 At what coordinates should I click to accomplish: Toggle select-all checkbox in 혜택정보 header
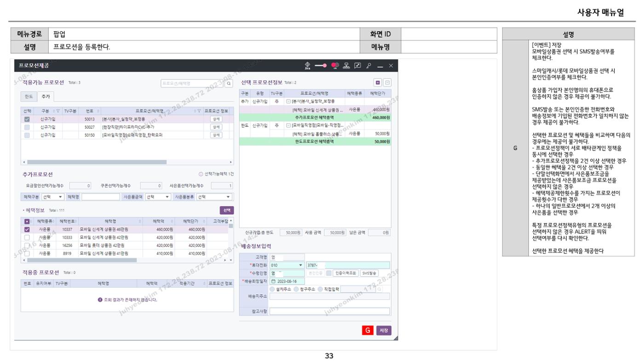point(27,221)
